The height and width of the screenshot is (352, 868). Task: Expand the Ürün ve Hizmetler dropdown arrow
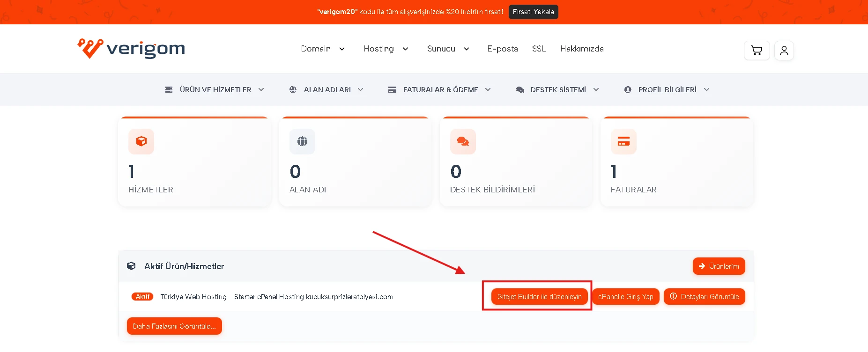point(261,89)
